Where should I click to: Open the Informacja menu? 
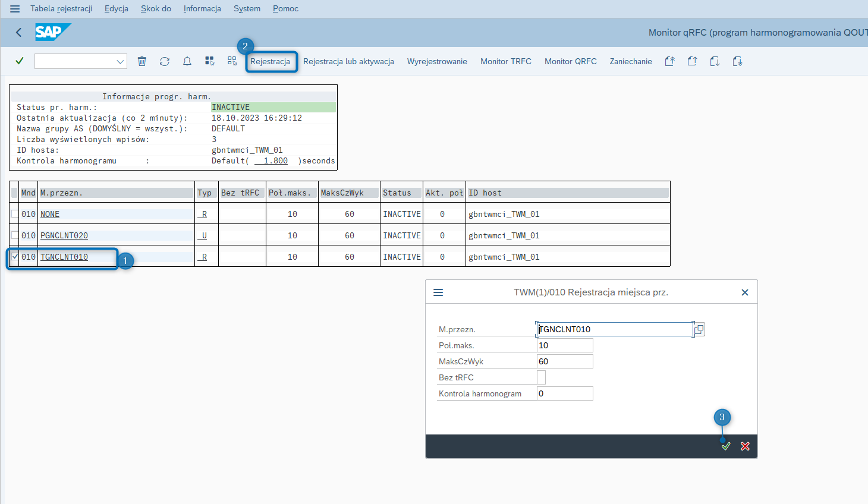(202, 9)
